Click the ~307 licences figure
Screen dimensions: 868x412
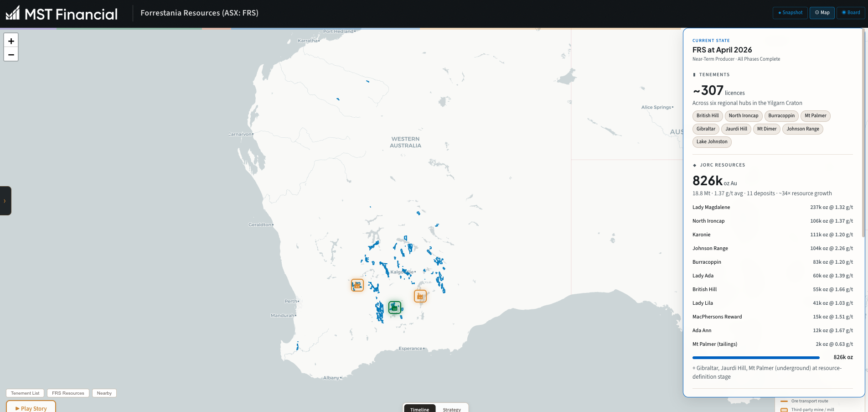pyautogui.click(x=718, y=90)
